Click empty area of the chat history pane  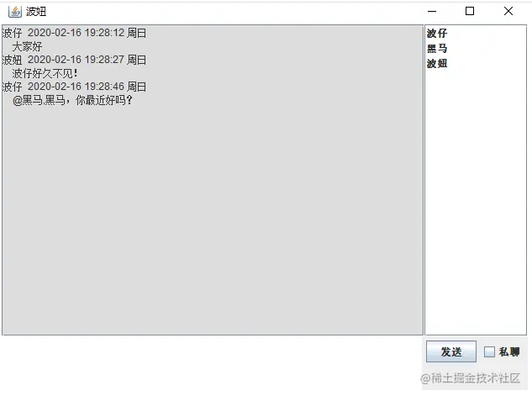pyautogui.click(x=213, y=220)
